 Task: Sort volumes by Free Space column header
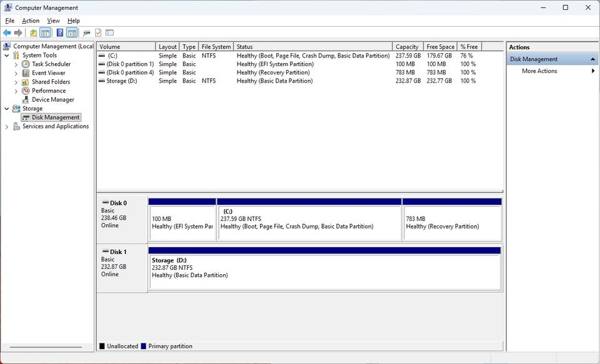[x=440, y=47]
